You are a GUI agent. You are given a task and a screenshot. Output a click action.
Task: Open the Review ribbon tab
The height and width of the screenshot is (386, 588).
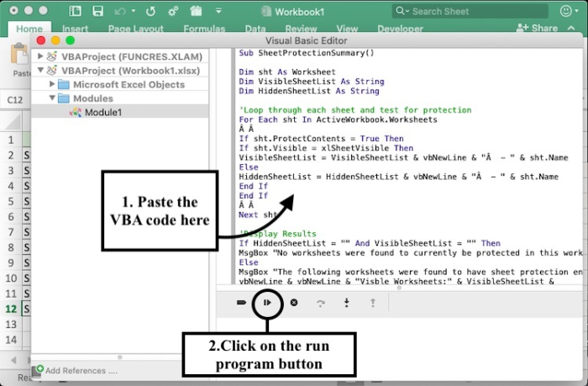pyautogui.click(x=301, y=29)
